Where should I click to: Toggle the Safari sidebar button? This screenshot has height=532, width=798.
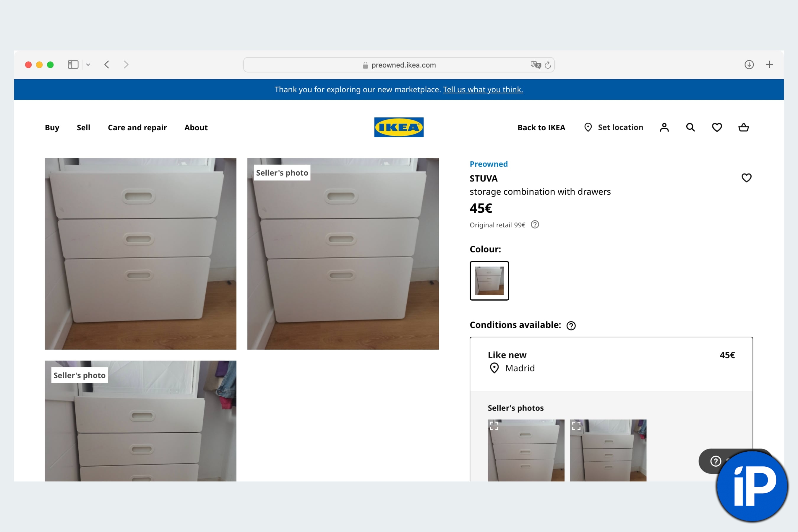coord(73,64)
